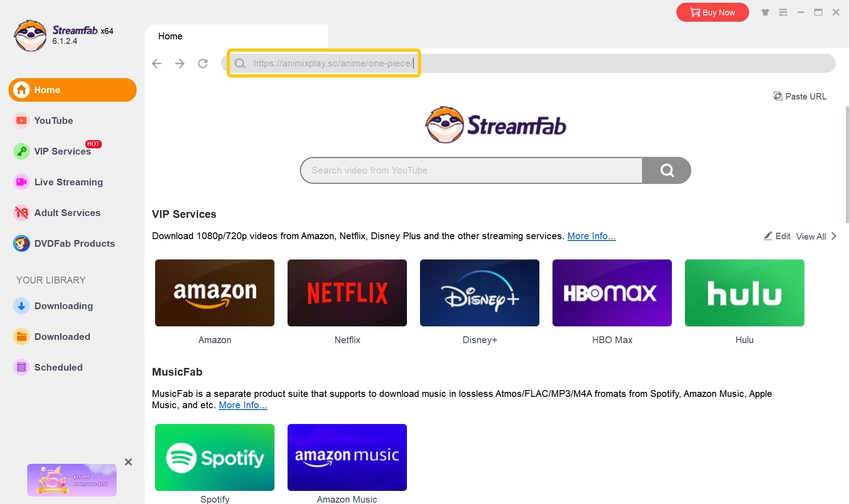850x504 pixels.
Task: Expand VIP Services with the chevron arrow
Action: click(x=834, y=236)
